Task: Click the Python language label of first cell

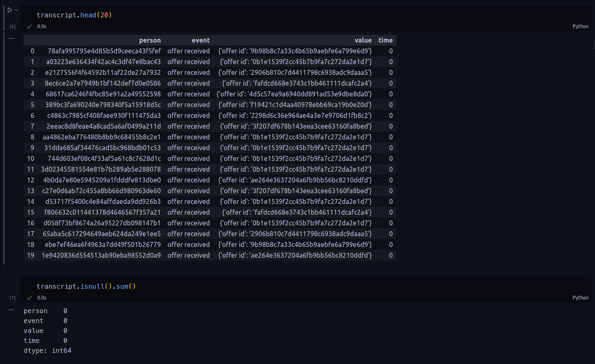Action: click(x=580, y=26)
